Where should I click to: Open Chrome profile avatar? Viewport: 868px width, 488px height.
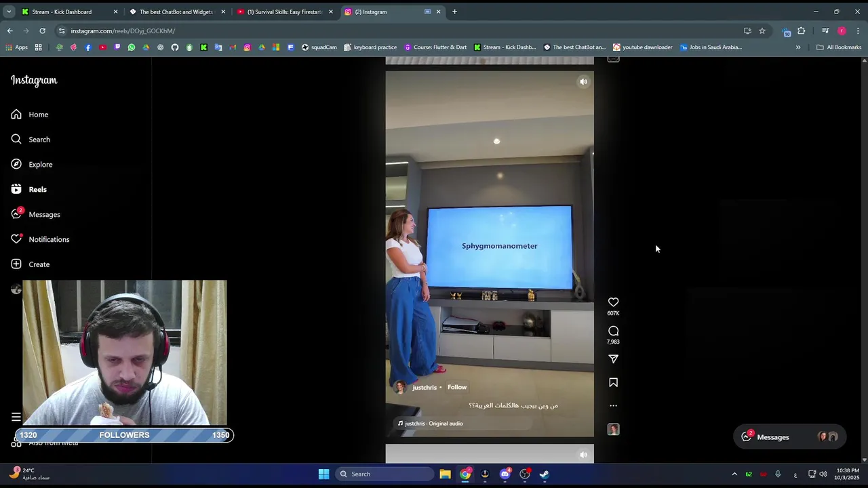click(842, 30)
